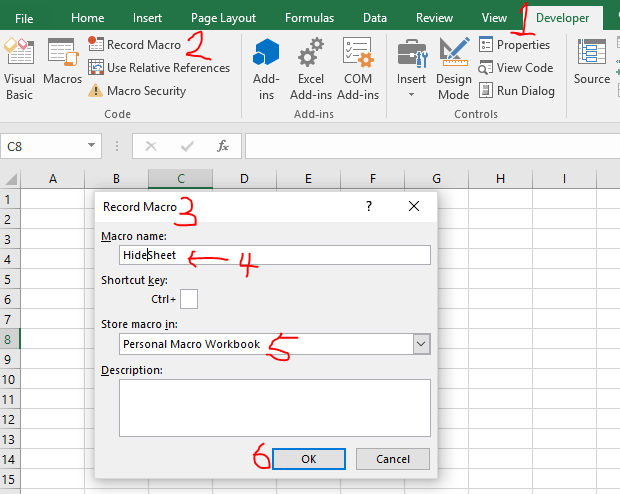Open the Add-ins button
The height and width of the screenshot is (494, 620).
point(266,69)
